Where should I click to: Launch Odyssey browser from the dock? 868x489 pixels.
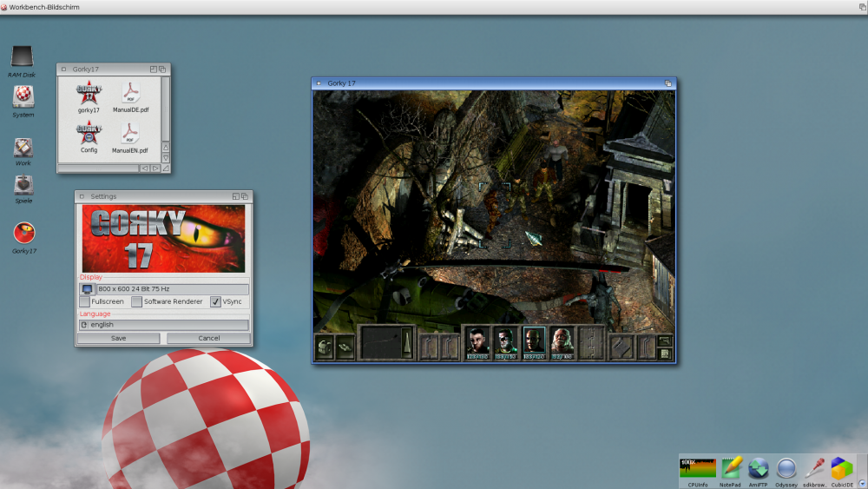coord(786,469)
